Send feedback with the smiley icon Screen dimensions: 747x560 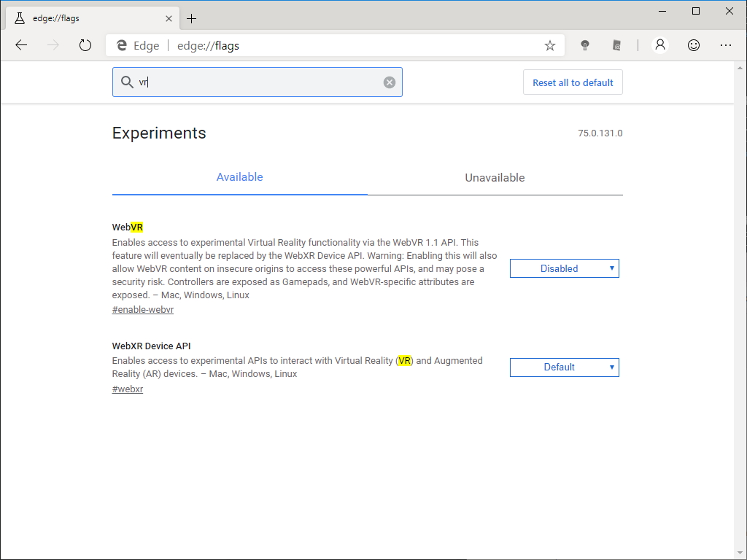click(694, 45)
